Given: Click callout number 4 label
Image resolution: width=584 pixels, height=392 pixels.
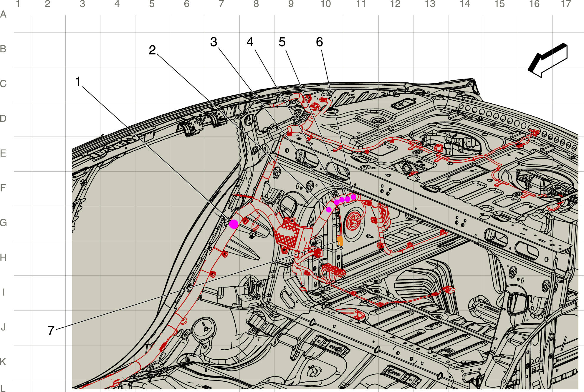Looking at the screenshot, I should click(250, 42).
